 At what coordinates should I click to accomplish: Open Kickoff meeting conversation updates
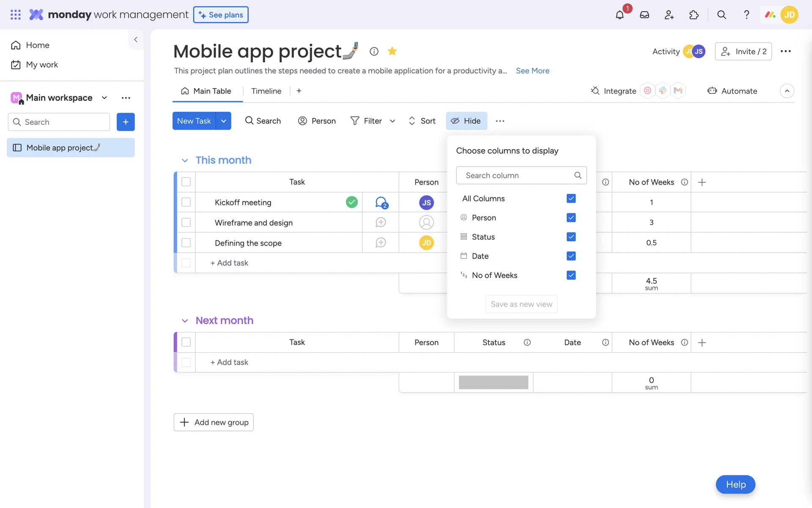pyautogui.click(x=381, y=202)
